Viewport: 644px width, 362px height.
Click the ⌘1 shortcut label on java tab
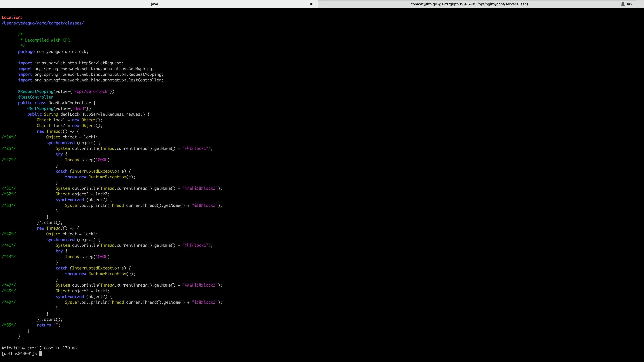[x=312, y=4]
